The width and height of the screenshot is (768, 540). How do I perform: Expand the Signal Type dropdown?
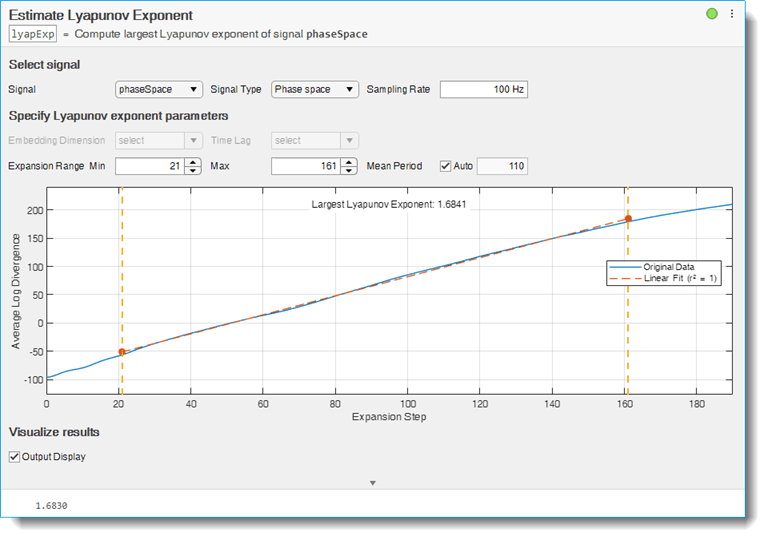(314, 89)
